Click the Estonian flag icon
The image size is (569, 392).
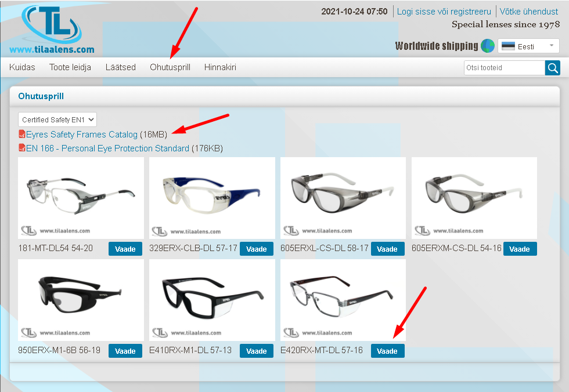508,46
